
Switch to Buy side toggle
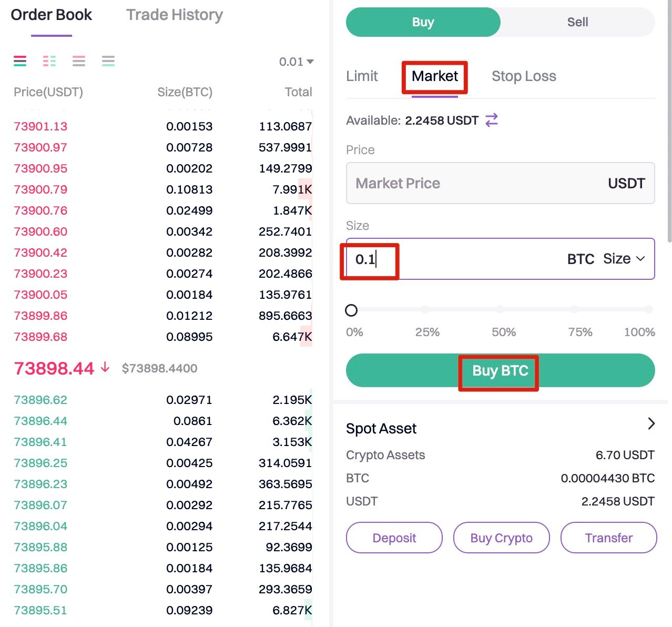[x=423, y=22]
